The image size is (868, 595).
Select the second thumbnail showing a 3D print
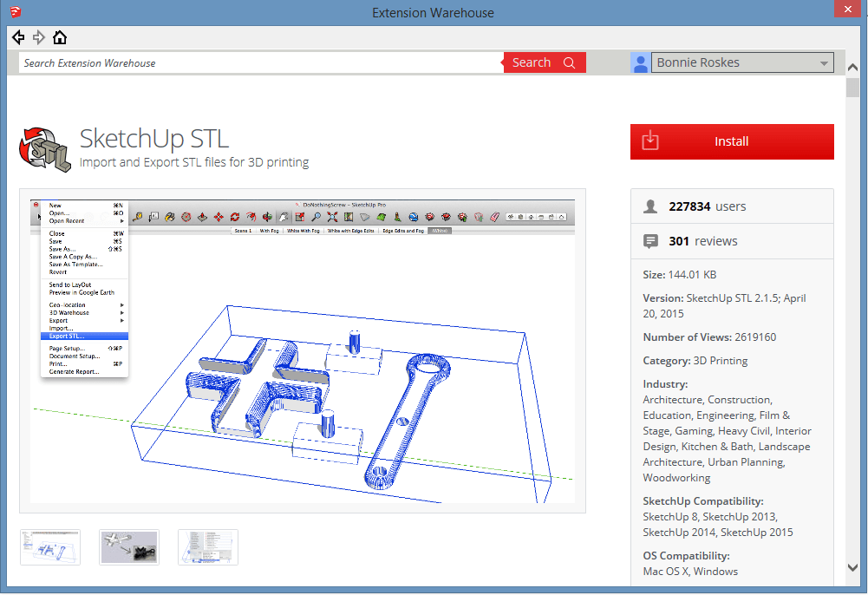pos(129,547)
